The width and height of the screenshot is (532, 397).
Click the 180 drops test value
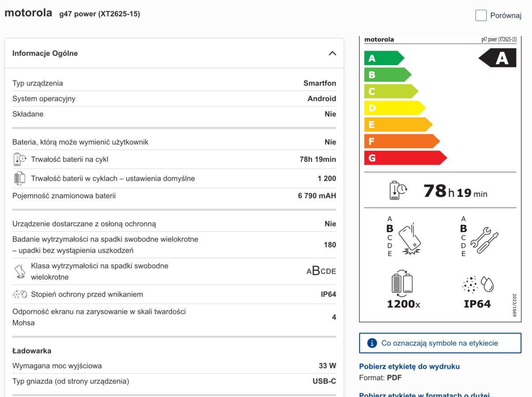point(330,244)
